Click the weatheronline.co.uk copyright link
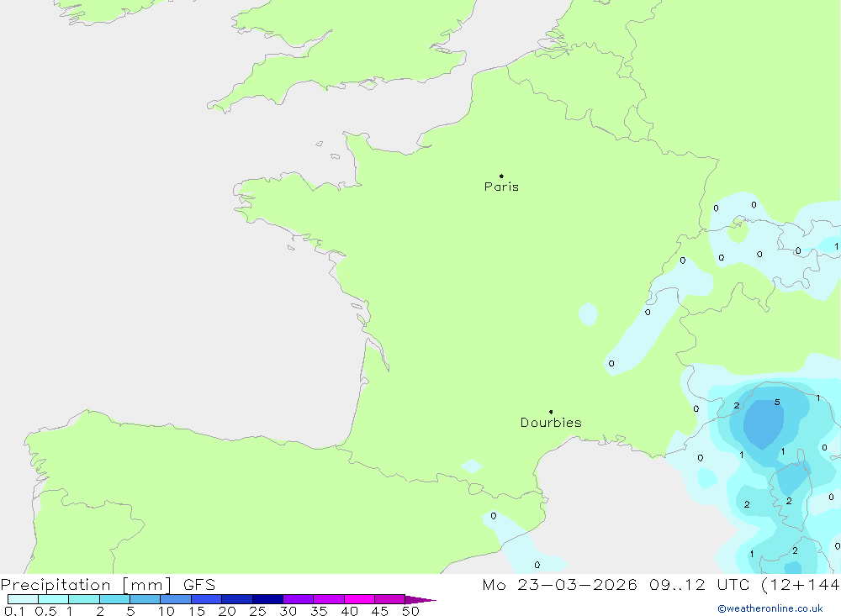Screen dimensions: 841x616 click(770, 608)
